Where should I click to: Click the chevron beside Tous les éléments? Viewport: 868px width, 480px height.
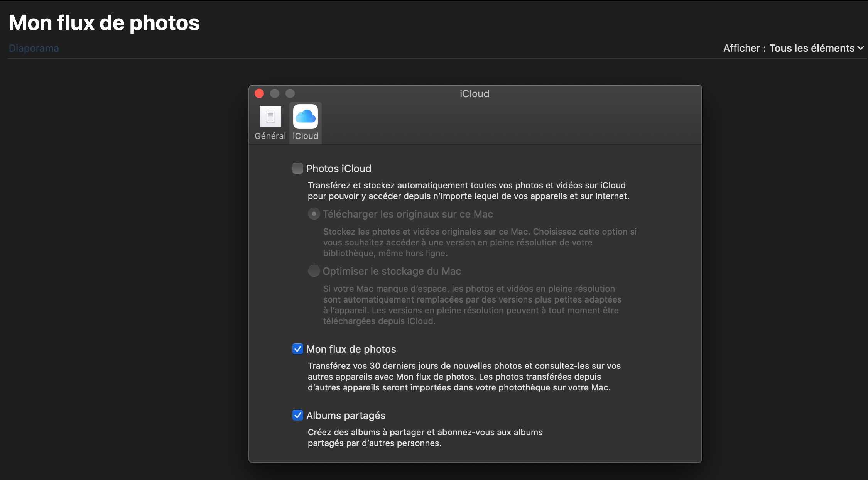(x=861, y=48)
